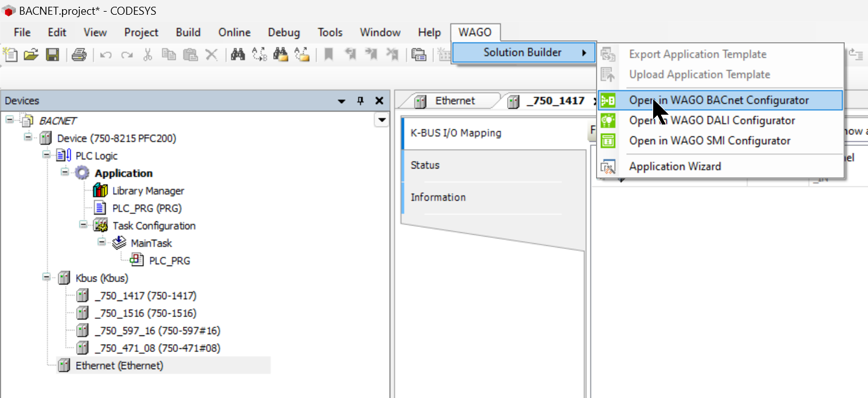868x398 pixels.
Task: Click the Library Manager books icon
Action: (x=101, y=191)
